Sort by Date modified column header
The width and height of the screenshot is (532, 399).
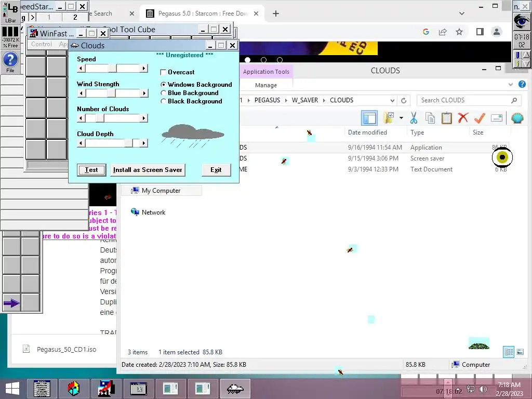[x=367, y=132]
